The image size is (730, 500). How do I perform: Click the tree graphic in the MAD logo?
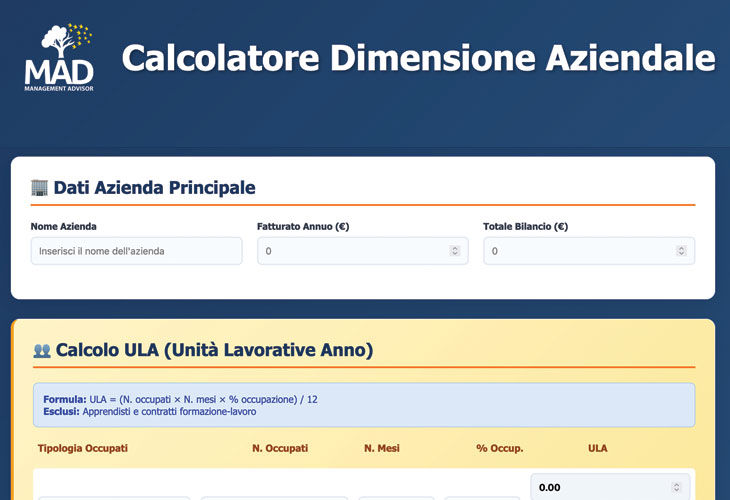[x=55, y=42]
